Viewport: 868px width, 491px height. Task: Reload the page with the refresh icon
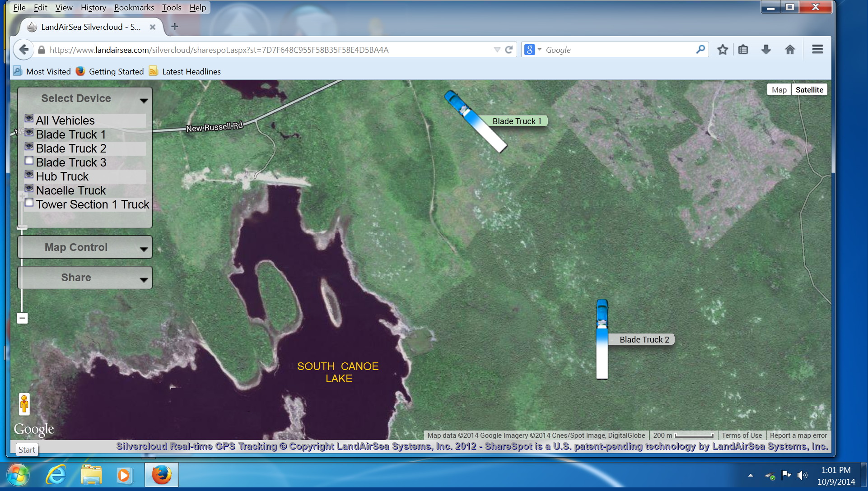(x=509, y=50)
